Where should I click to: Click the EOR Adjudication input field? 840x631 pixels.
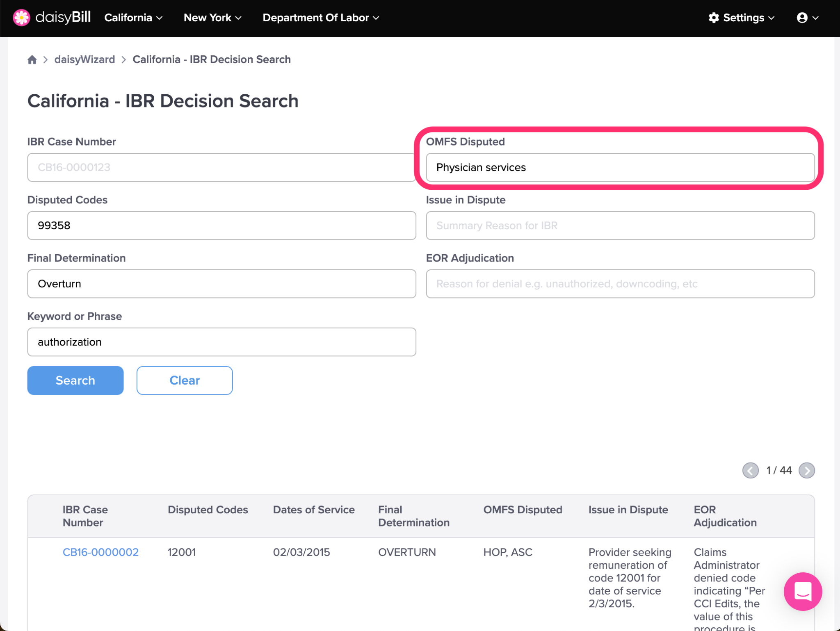coord(620,284)
